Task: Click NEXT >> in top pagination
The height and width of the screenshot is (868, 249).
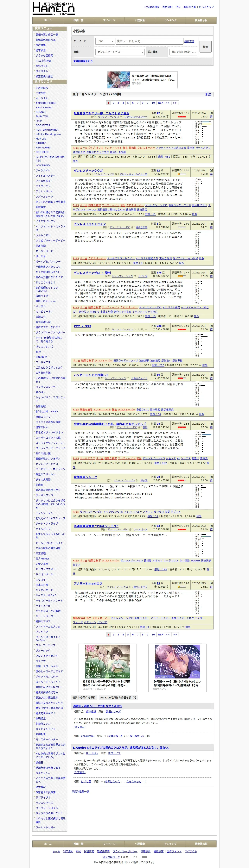Action: point(164,103)
